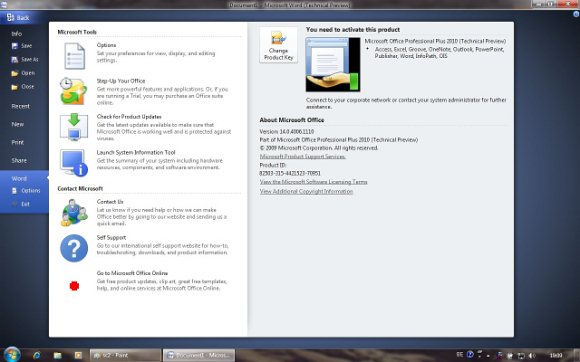Click the Check for Product Updates icon

pos(74,127)
